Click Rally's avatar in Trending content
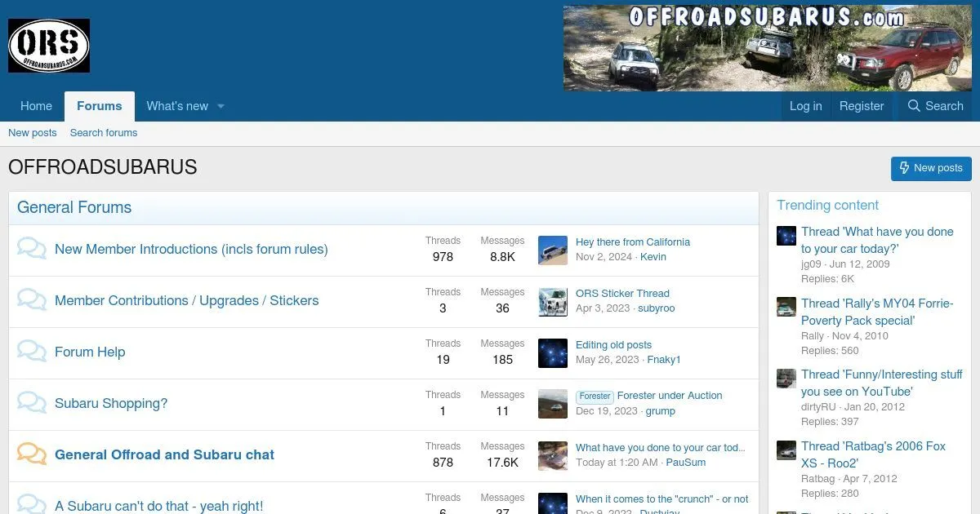 [786, 307]
